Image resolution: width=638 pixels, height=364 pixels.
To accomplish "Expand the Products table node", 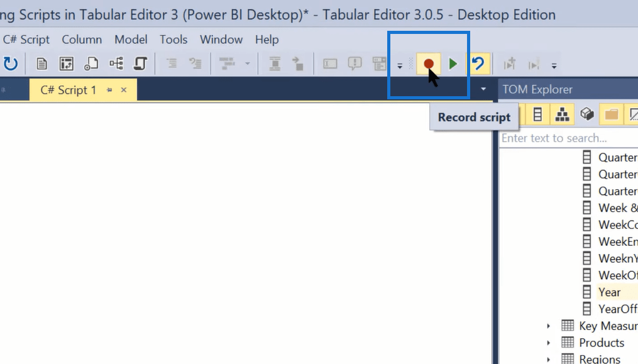I will [549, 343].
